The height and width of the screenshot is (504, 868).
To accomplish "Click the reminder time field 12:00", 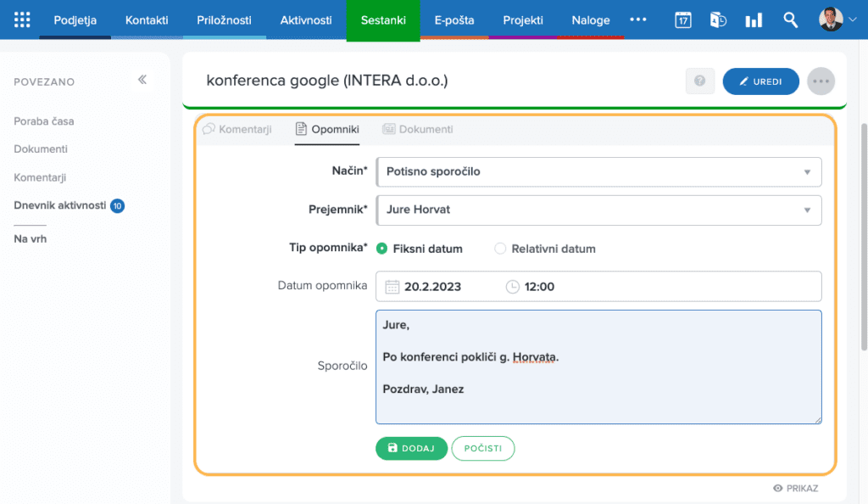I will (x=539, y=287).
